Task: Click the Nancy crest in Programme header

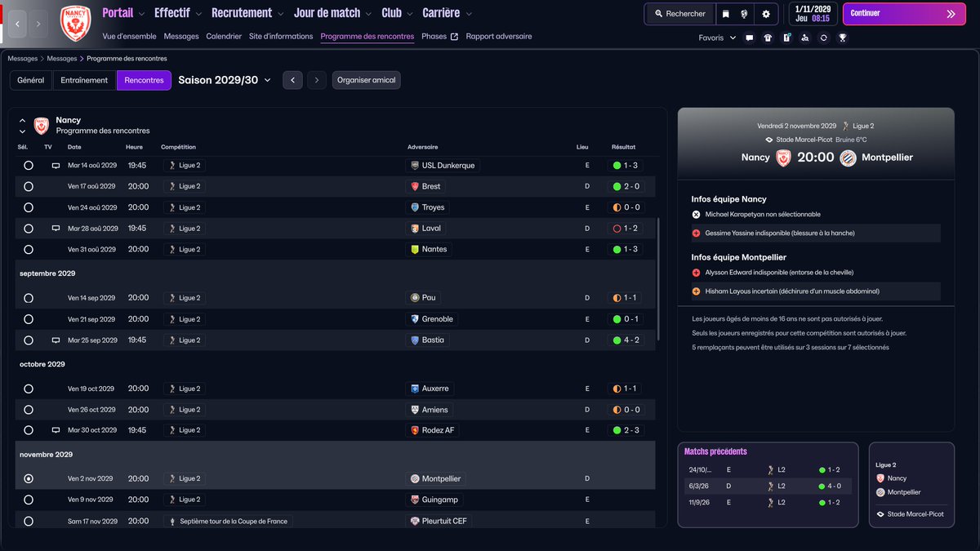Action: tap(41, 125)
